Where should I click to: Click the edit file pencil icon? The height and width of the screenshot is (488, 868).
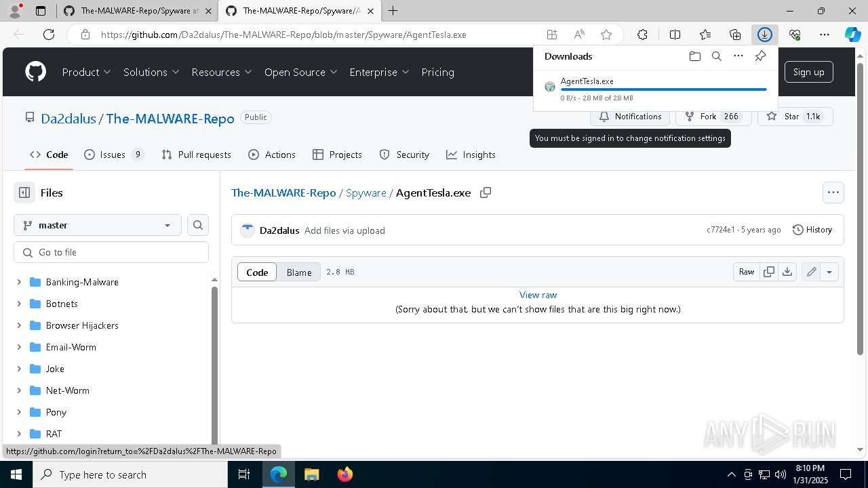pos(811,272)
